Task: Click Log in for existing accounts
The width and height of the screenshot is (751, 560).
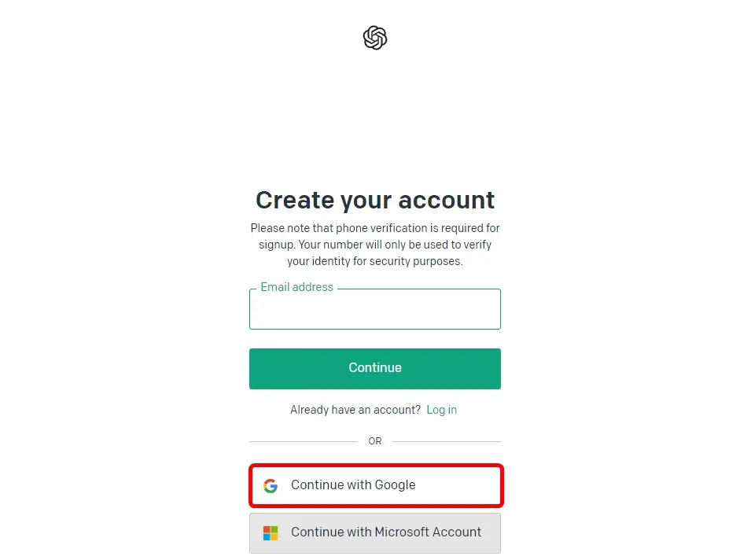Action: tap(441, 410)
